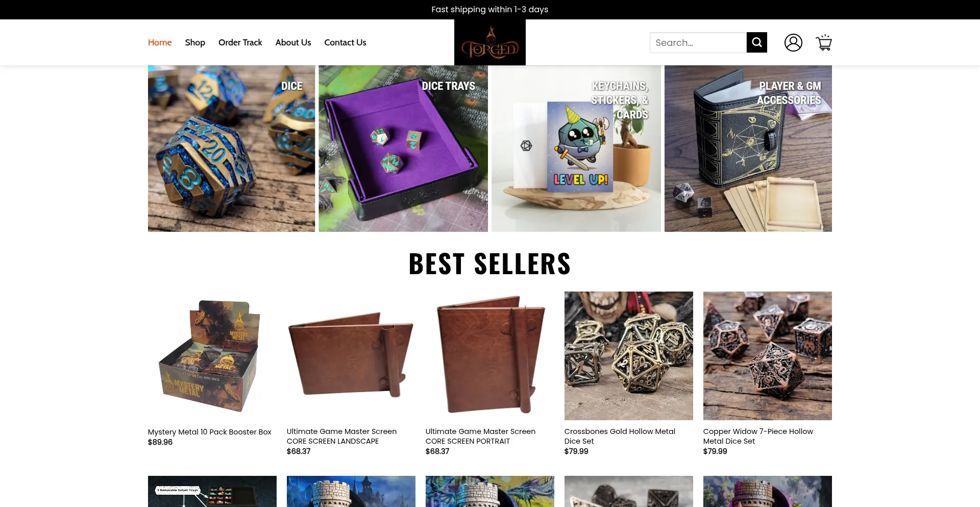The width and height of the screenshot is (980, 507).
Task: Open the Order Track page
Action: (240, 42)
